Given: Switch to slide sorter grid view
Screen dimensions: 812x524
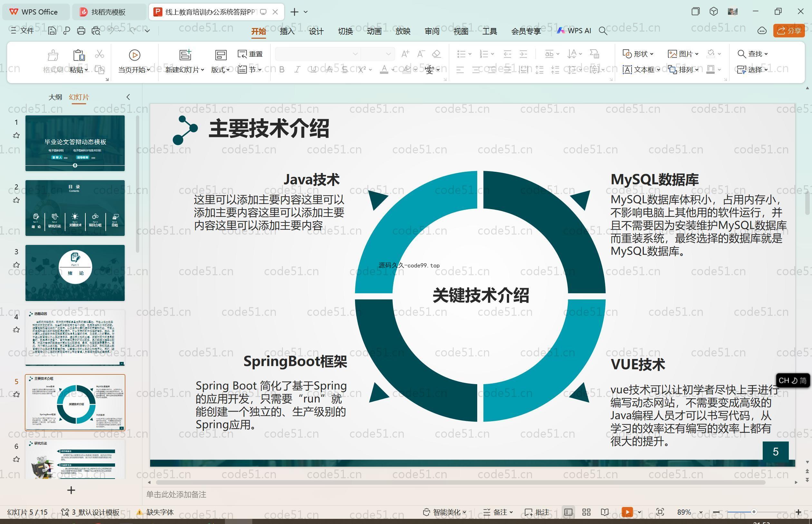Looking at the screenshot, I should 586,512.
